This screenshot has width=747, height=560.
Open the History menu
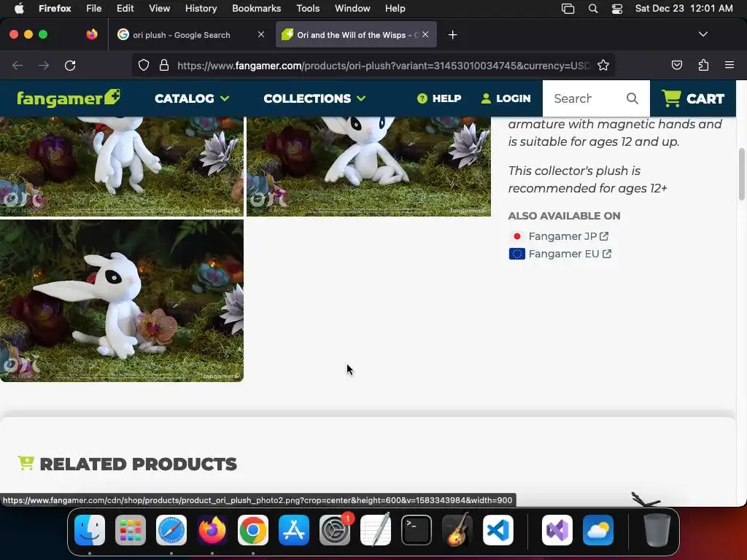(x=201, y=8)
